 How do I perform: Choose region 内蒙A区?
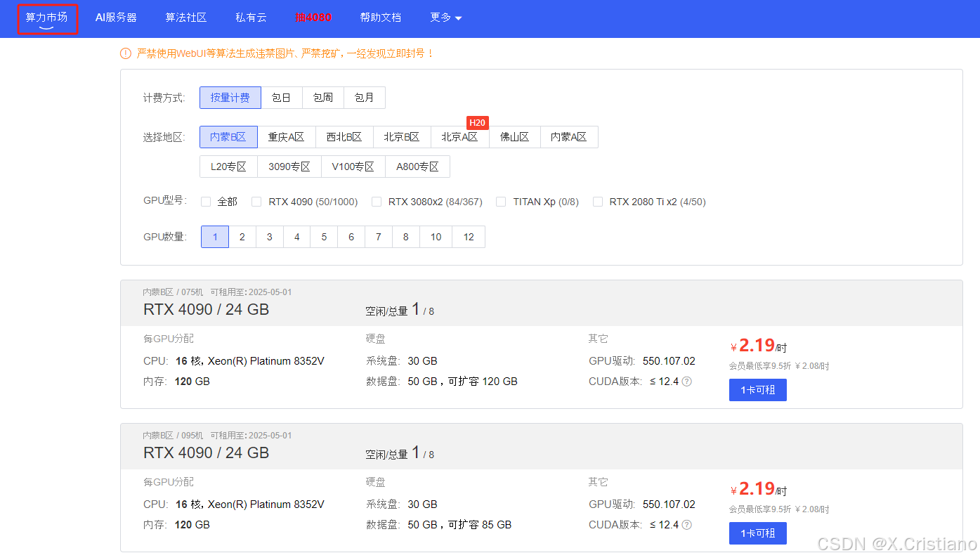pos(569,137)
